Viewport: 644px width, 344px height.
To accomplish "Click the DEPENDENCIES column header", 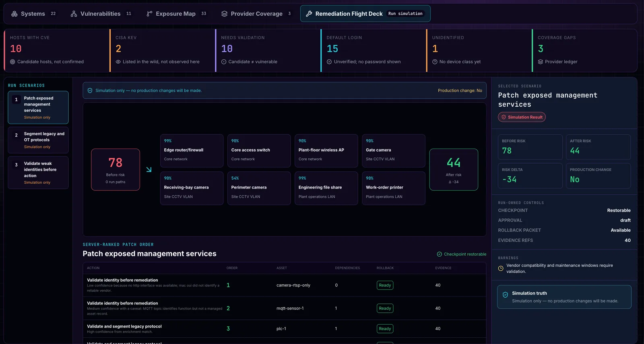I will click(347, 268).
